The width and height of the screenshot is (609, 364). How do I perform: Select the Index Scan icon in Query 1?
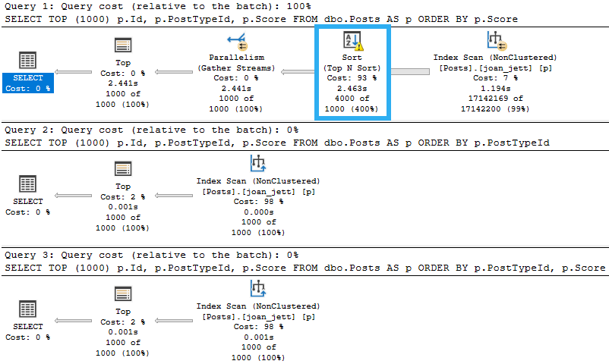pyautogui.click(x=497, y=41)
